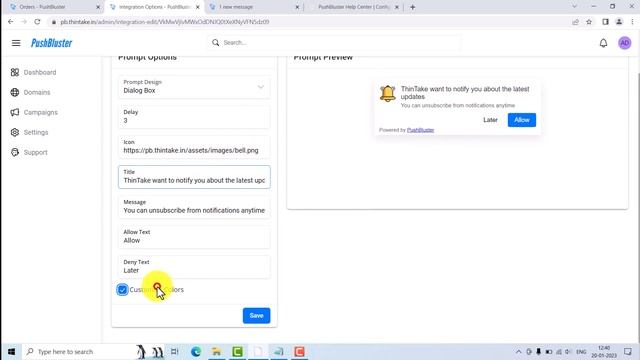
Task: Click the Campaigns megaphone icon
Action: (x=15, y=112)
